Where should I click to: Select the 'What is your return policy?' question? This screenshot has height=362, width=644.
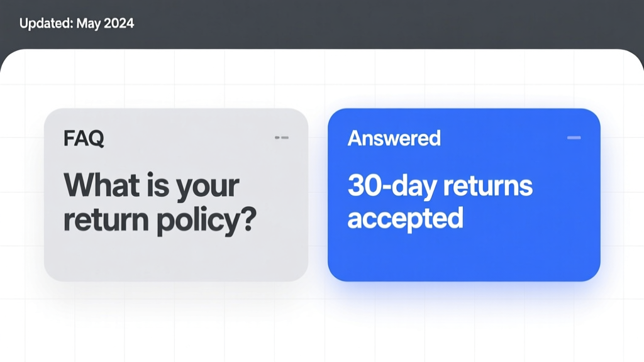tap(160, 203)
